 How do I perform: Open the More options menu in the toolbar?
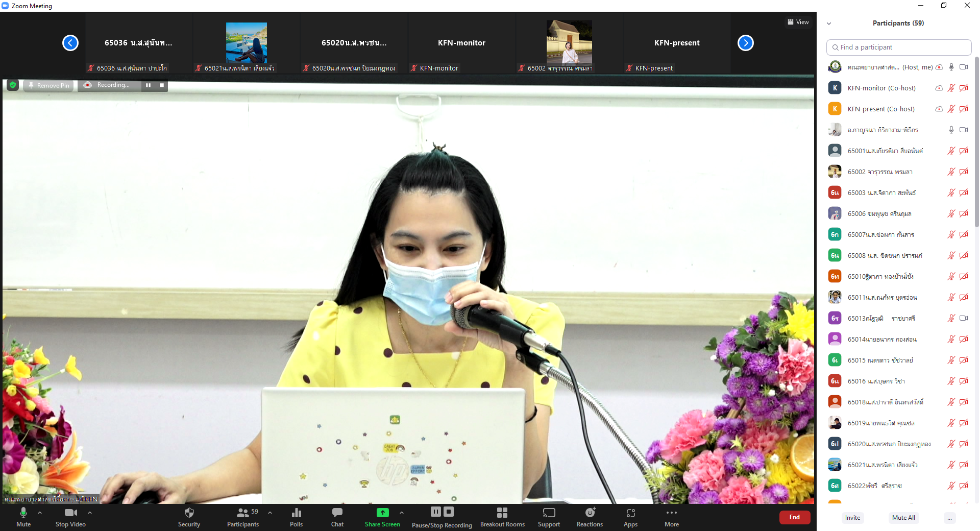[672, 517]
